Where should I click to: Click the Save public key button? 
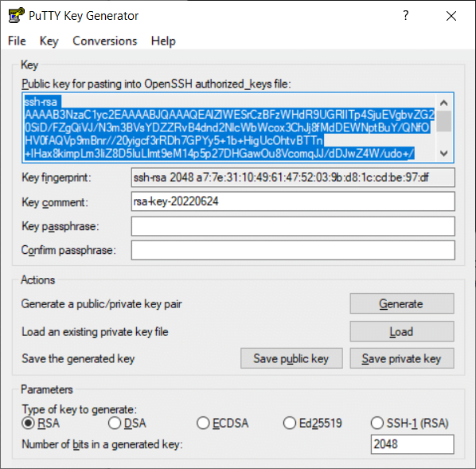coord(291,358)
